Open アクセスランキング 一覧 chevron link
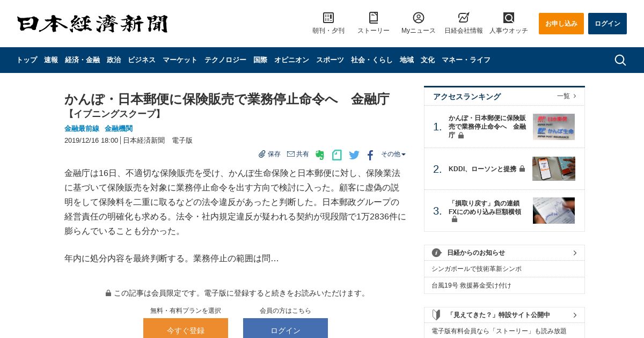Viewport: 644px width, 338px height. point(567,96)
